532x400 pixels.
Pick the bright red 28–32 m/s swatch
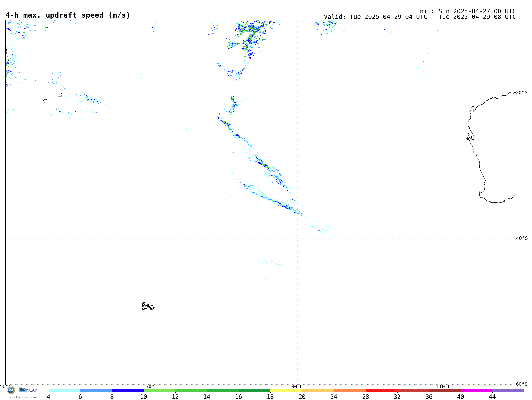(x=381, y=391)
